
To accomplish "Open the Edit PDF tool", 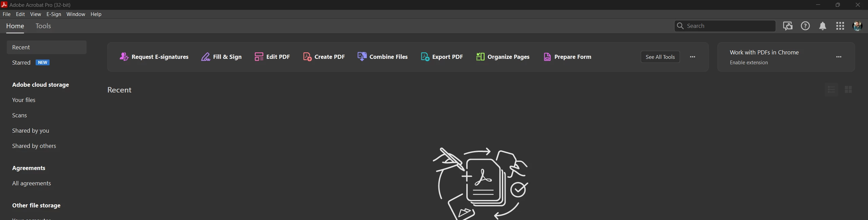I will [272, 57].
